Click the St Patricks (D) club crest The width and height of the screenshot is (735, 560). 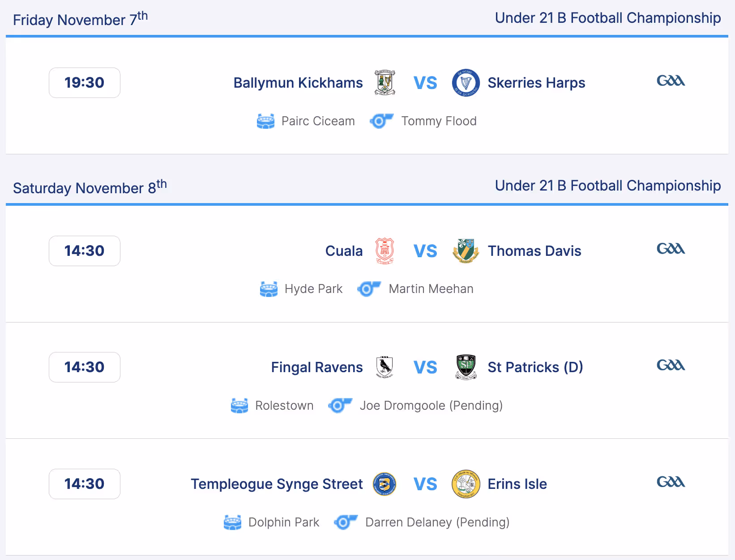[x=466, y=367]
